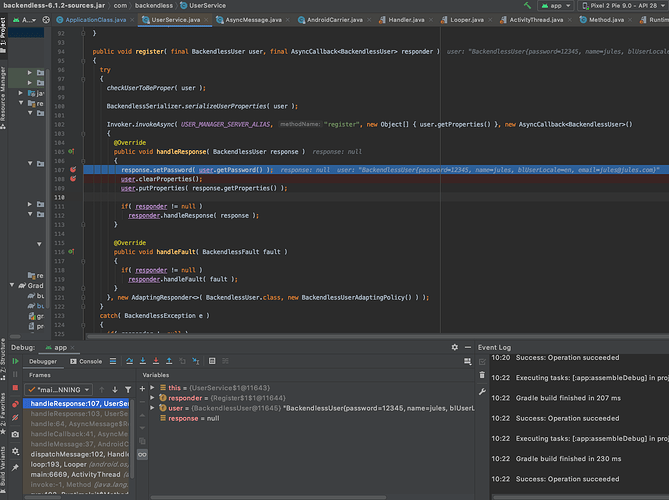Expand 'user' variable node

152,408
